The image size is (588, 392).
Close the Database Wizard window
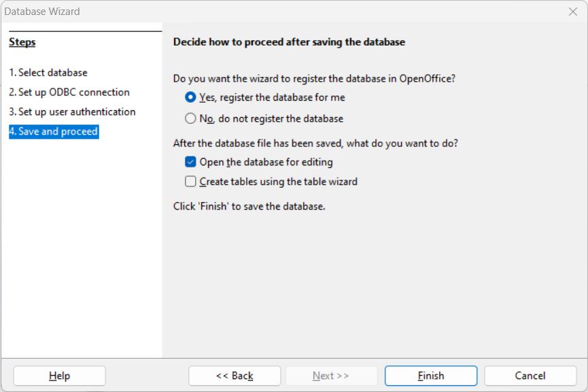point(573,12)
